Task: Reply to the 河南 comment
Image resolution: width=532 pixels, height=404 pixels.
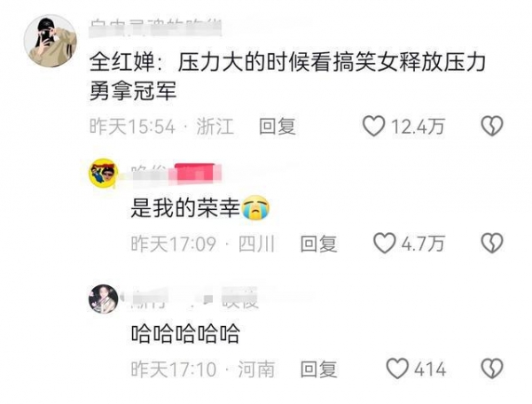Action: (318, 369)
